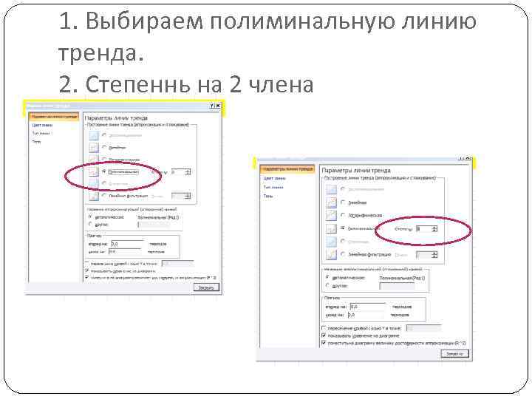Open Цвет линии tab in left dialog

tap(42, 125)
